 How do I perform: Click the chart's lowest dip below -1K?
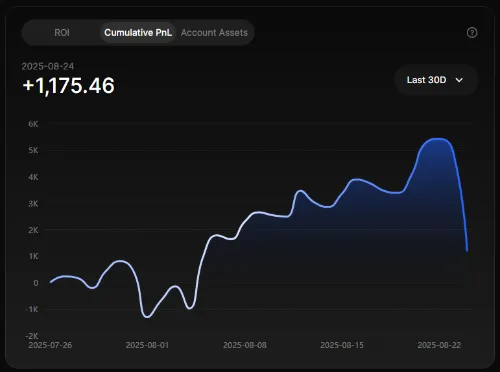tap(147, 317)
